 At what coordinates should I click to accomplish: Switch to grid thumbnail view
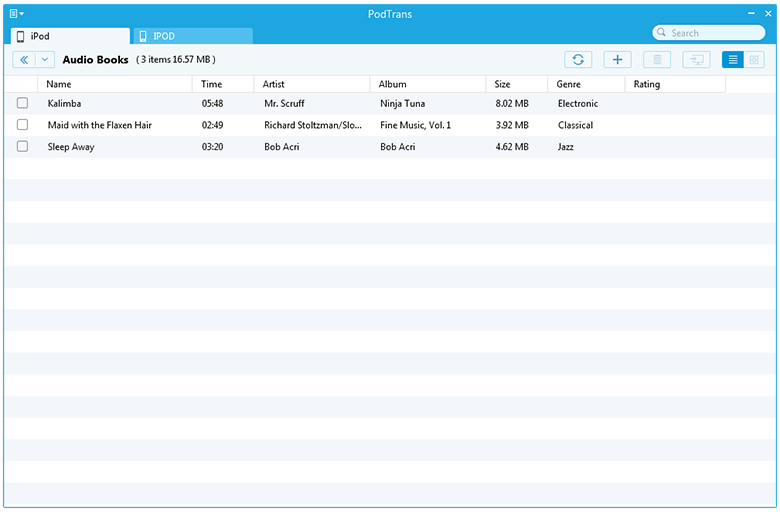pos(755,60)
